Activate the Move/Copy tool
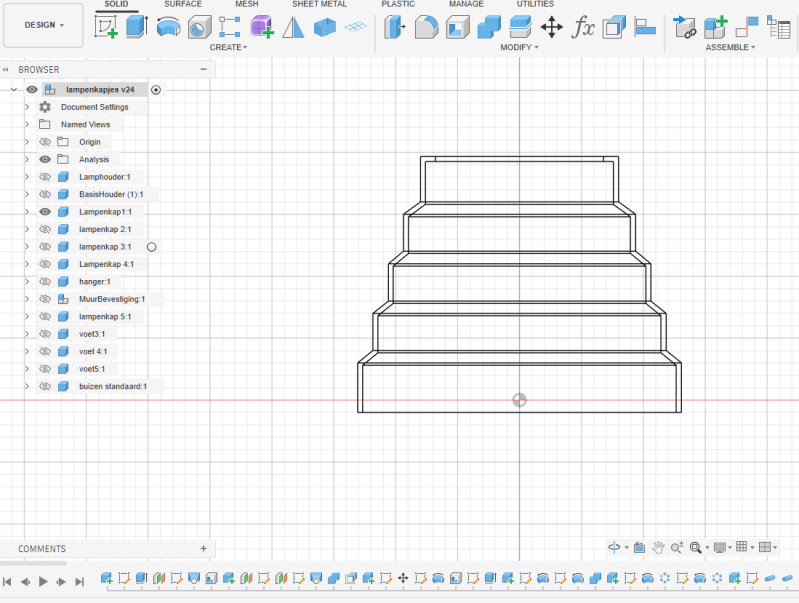Image resolution: width=799 pixels, height=603 pixels. pyautogui.click(x=551, y=27)
